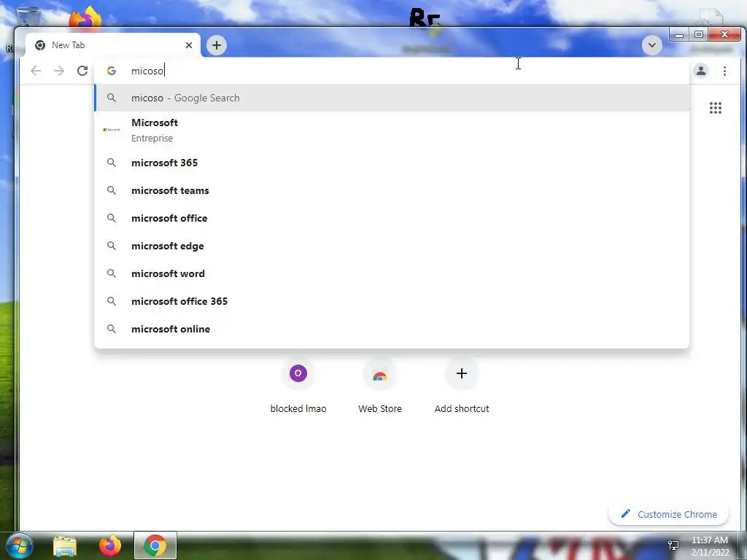Screen dimensions: 747x560
Task: Open Windows Explorer from the taskbar
Action: pyautogui.click(x=65, y=545)
